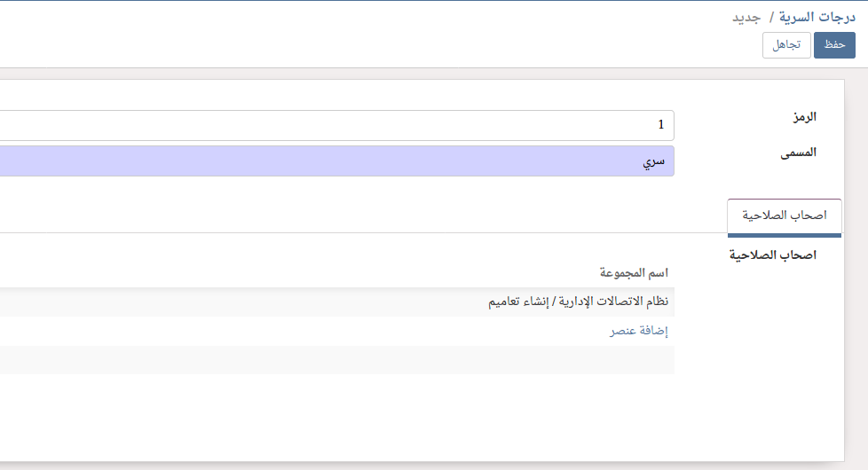868x470 pixels.
Task: Select the نظام الاتصالات الإدارية / إنشاء تعاميم row
Action: [x=577, y=302]
